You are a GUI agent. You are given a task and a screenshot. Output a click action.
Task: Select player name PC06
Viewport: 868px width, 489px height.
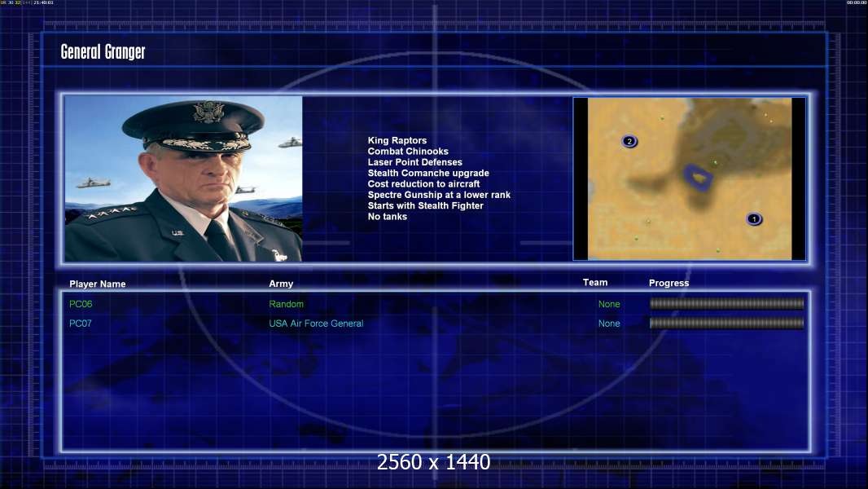point(81,304)
